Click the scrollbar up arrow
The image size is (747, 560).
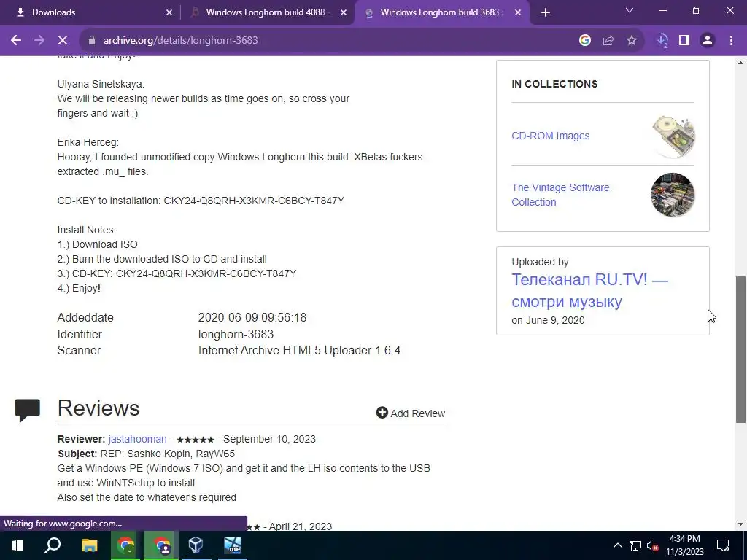pyautogui.click(x=740, y=63)
